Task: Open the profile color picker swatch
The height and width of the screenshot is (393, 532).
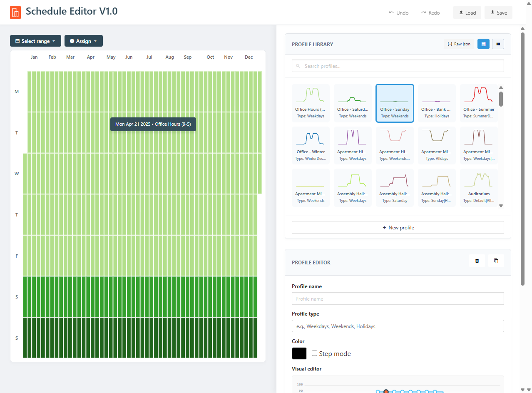Action: click(x=299, y=353)
